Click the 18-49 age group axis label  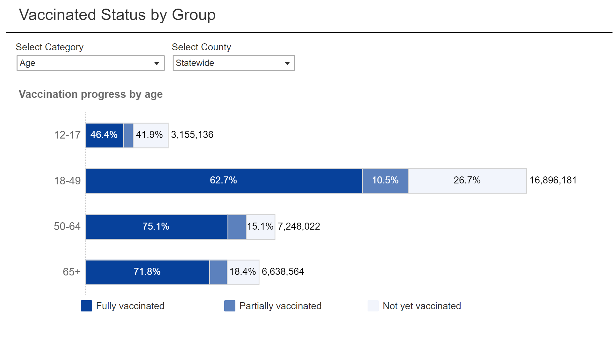(67, 181)
